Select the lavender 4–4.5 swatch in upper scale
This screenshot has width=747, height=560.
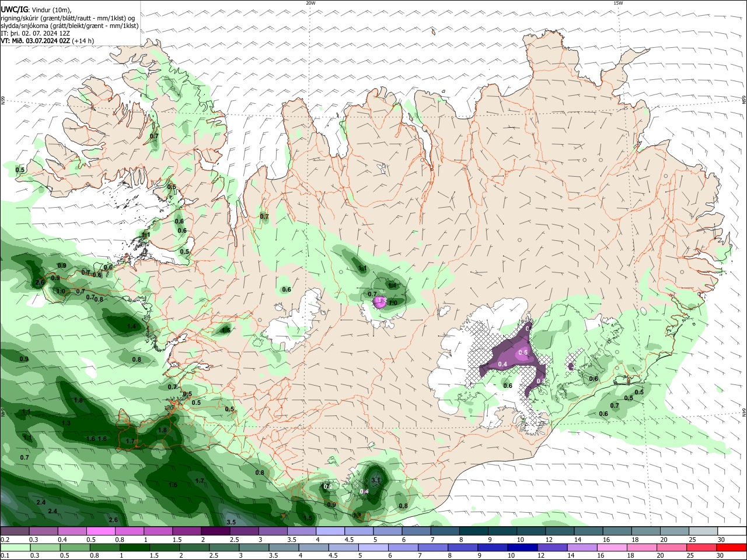click(x=330, y=531)
